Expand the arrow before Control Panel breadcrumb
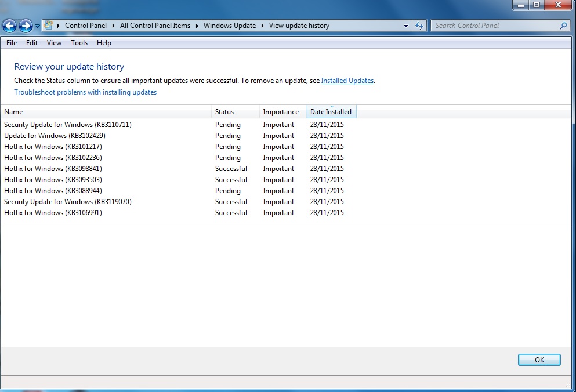Image resolution: width=576 pixels, height=392 pixels. pos(59,26)
